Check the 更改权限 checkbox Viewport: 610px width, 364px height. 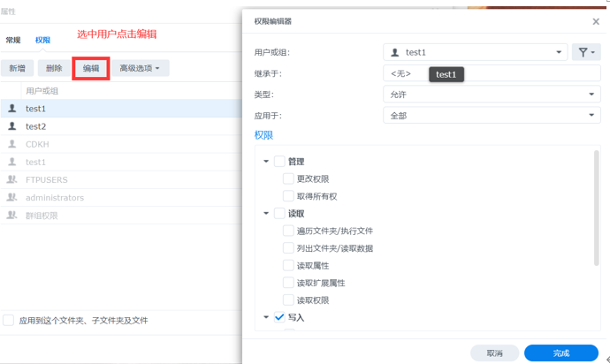click(x=288, y=178)
